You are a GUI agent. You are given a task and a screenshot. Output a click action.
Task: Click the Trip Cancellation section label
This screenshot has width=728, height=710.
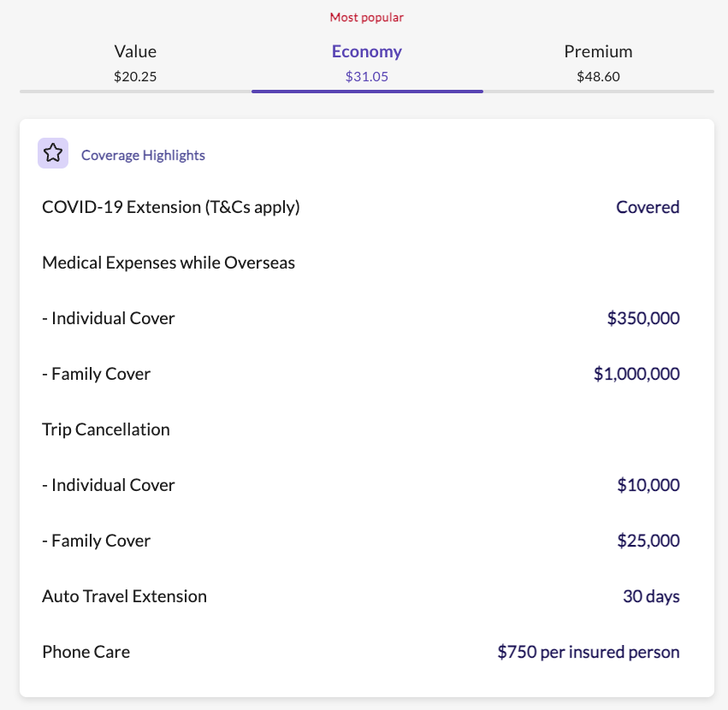(x=106, y=429)
